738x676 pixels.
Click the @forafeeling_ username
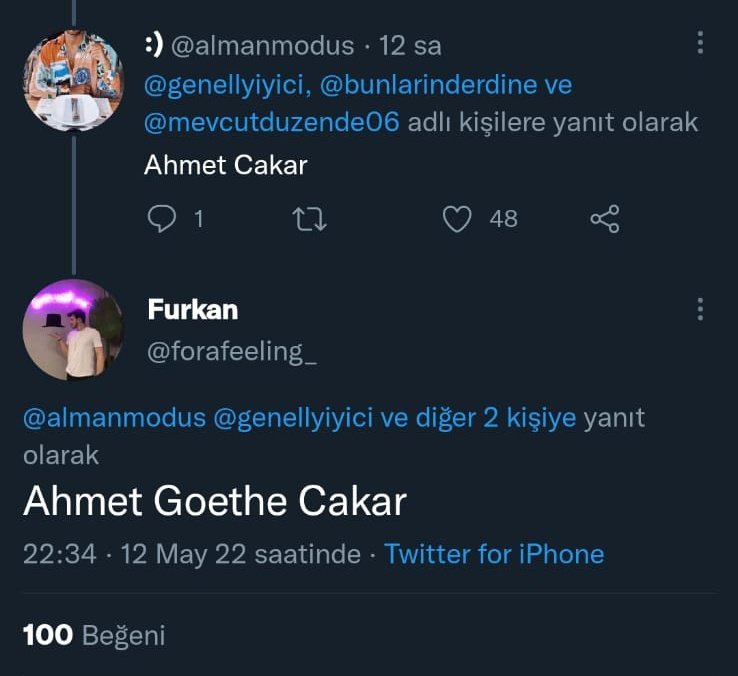coord(232,351)
